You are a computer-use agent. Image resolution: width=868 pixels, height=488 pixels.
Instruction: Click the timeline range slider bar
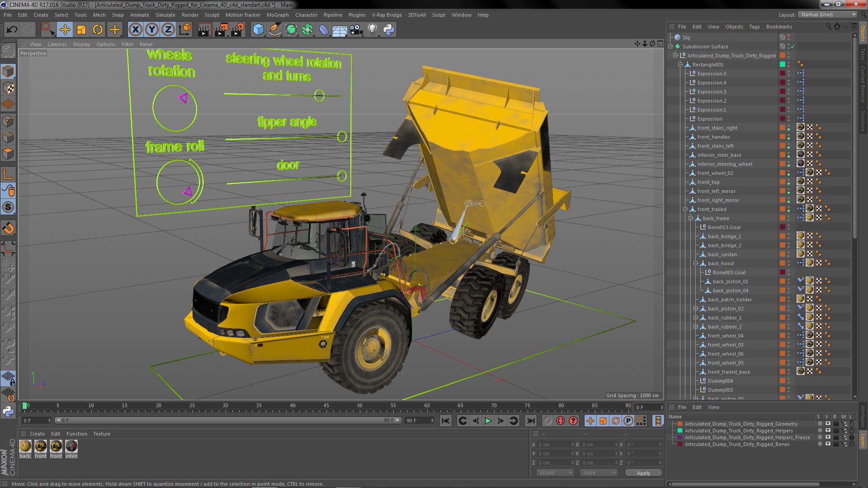point(228,420)
